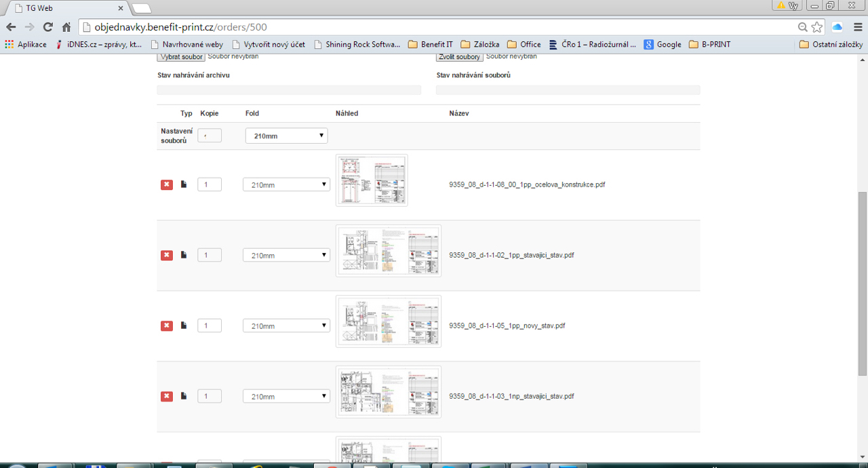Open the Benefit IT bookmark folder

430,44
